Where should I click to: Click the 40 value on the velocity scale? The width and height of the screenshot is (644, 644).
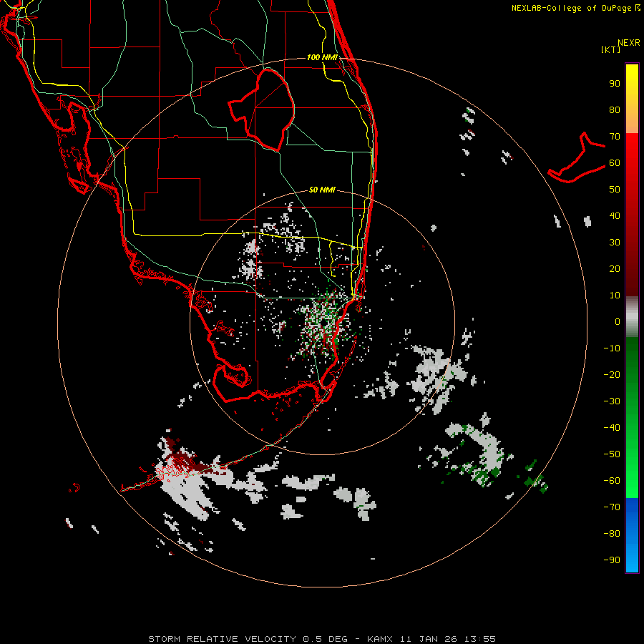tap(615, 216)
